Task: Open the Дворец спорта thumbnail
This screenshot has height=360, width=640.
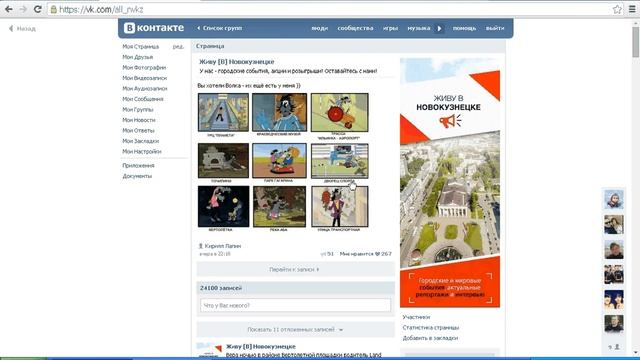Action: 340,160
